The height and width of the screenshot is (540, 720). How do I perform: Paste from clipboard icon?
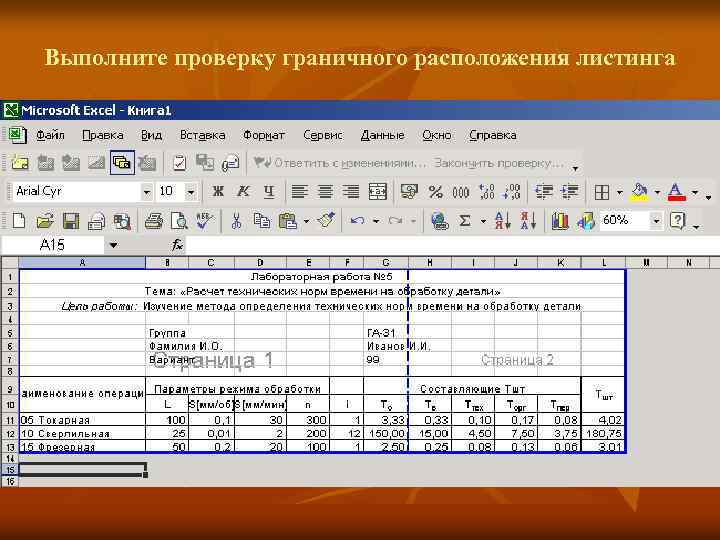[288, 221]
